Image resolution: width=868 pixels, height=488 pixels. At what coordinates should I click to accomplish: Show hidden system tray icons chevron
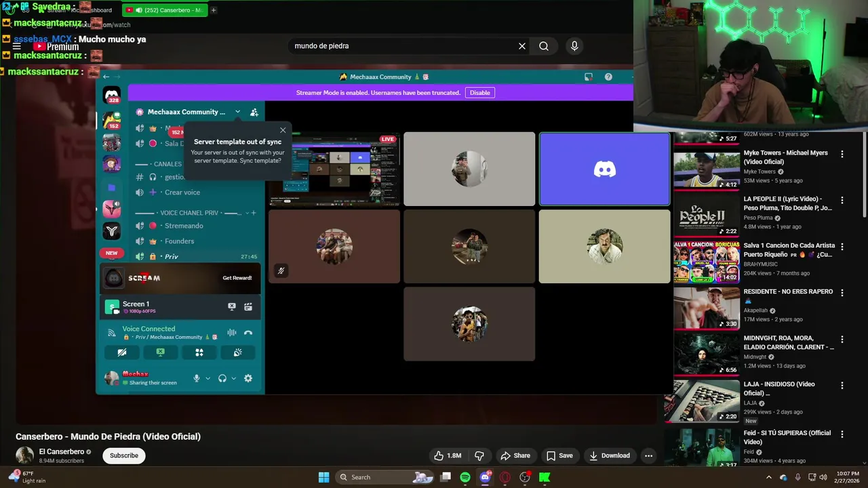click(768, 477)
